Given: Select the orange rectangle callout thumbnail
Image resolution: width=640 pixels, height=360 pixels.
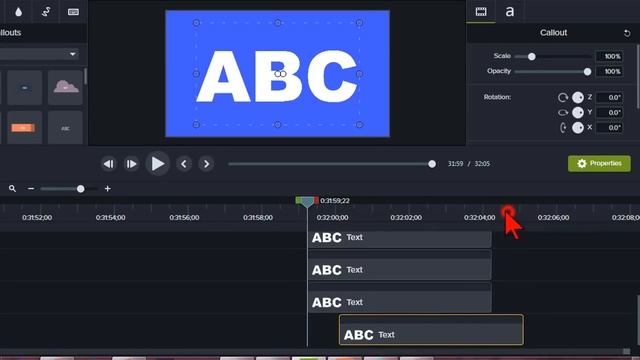Looking at the screenshot, I should click(23, 128).
